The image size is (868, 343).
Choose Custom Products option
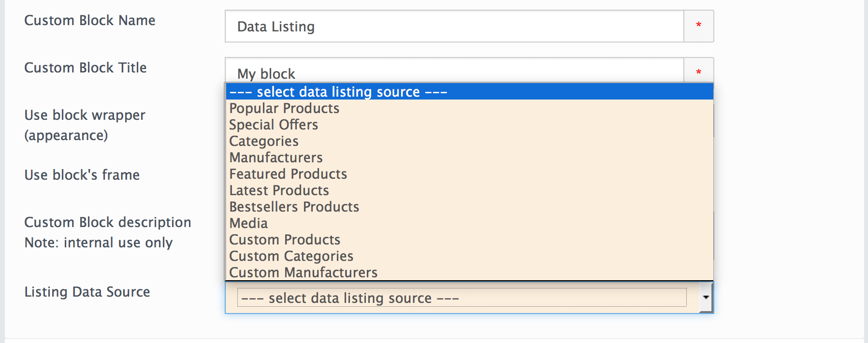[469, 239]
